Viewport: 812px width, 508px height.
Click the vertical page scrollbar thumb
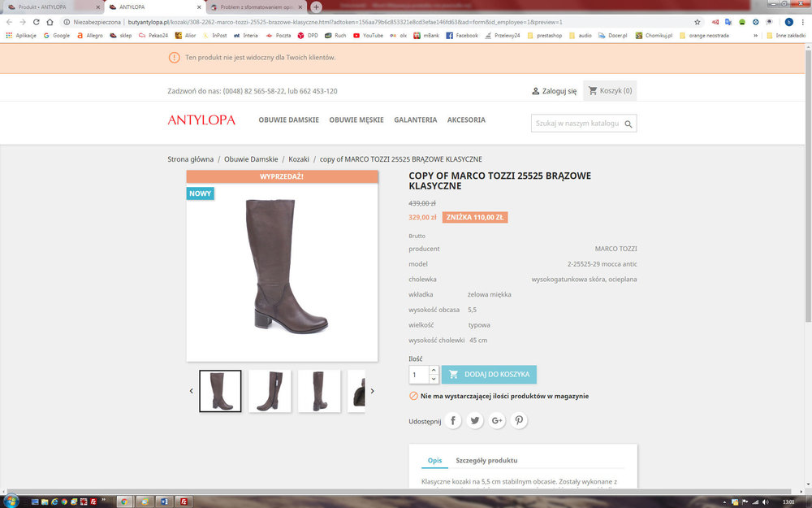(808, 187)
